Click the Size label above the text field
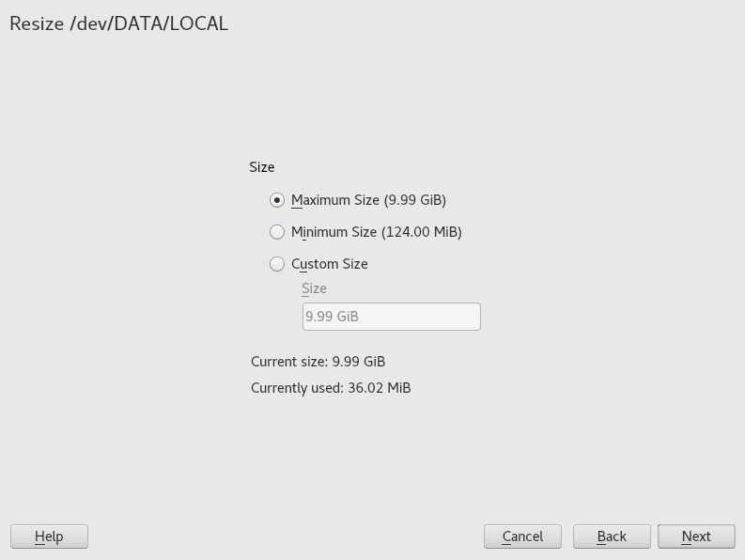Screen dimensions: 745x560 click(x=314, y=288)
